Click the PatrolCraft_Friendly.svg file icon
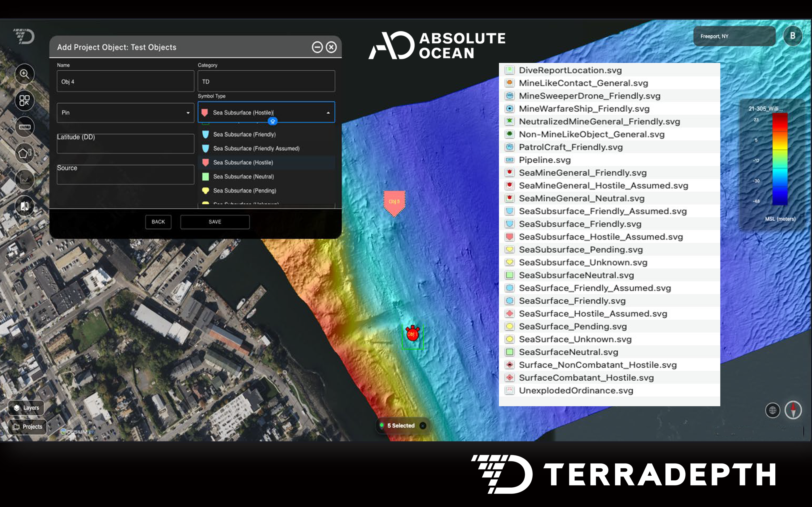Viewport: 812px width, 507px height. (x=510, y=147)
